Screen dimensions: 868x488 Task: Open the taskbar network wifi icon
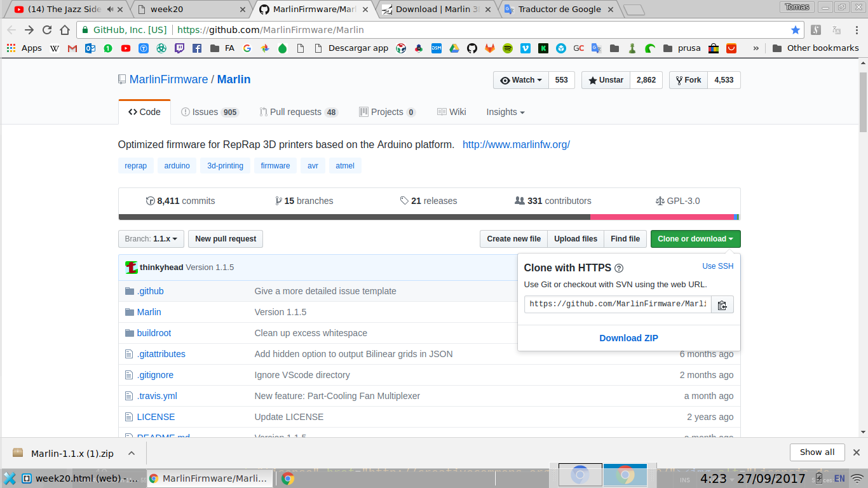[x=857, y=478]
